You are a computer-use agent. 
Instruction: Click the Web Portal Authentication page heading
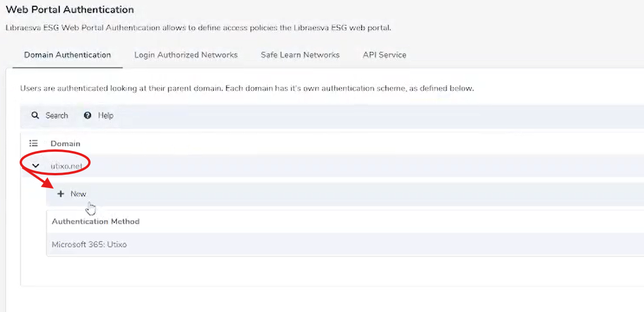click(70, 10)
